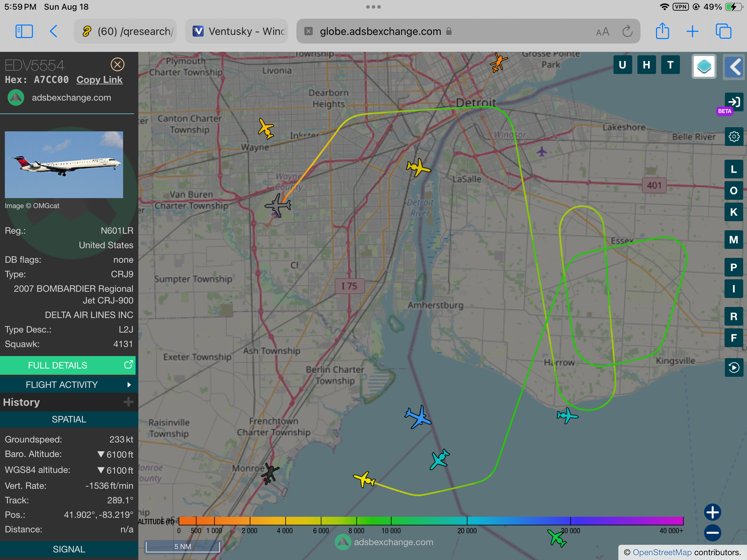Tap the multitasking three-dots control

coord(373,7)
